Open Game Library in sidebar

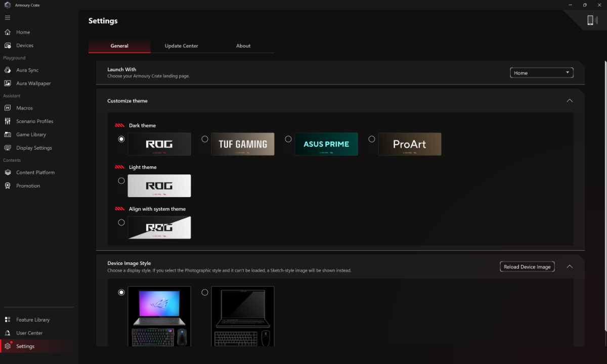31,134
